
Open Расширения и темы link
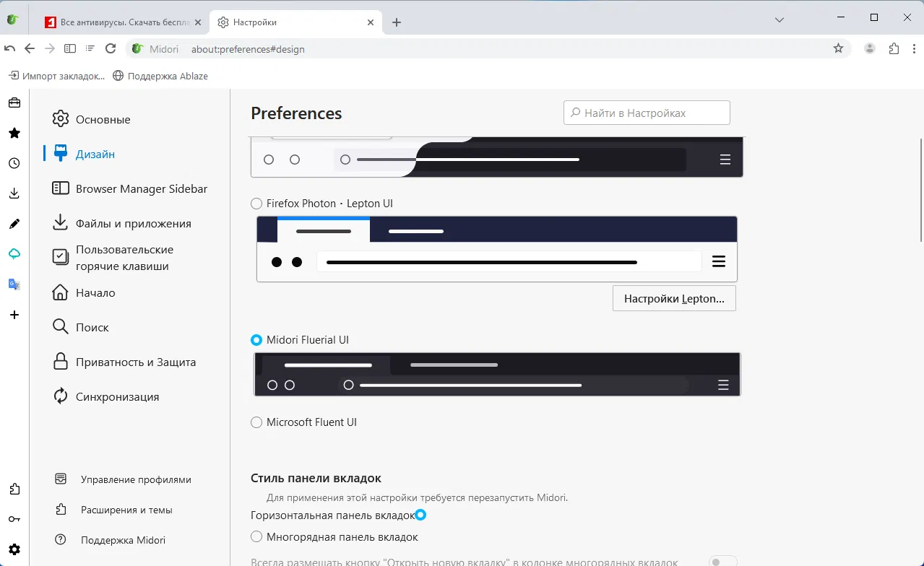(x=113, y=510)
